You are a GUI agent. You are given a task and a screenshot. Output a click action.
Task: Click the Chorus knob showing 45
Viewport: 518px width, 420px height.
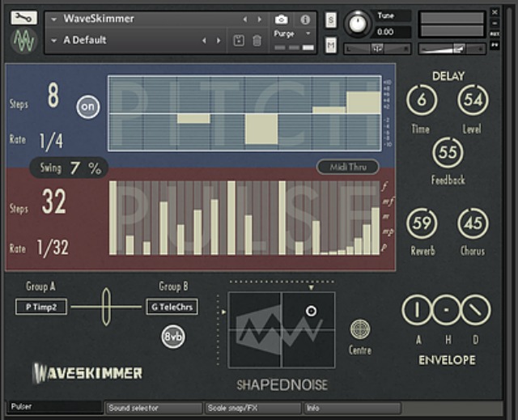[473, 223]
